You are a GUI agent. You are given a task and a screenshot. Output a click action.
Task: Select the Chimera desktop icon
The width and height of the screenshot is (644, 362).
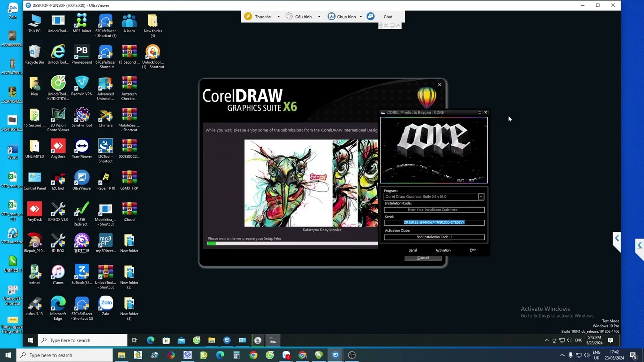(x=105, y=118)
